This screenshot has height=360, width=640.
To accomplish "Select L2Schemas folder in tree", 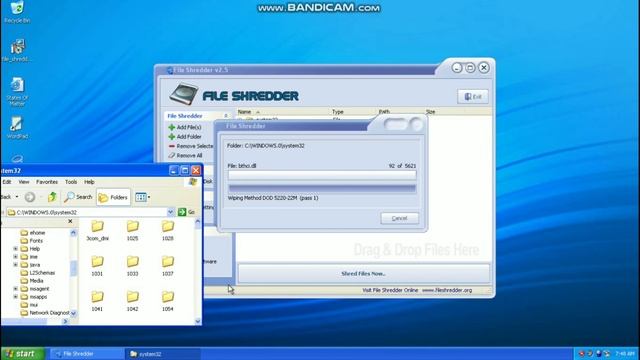I will click(38, 273).
